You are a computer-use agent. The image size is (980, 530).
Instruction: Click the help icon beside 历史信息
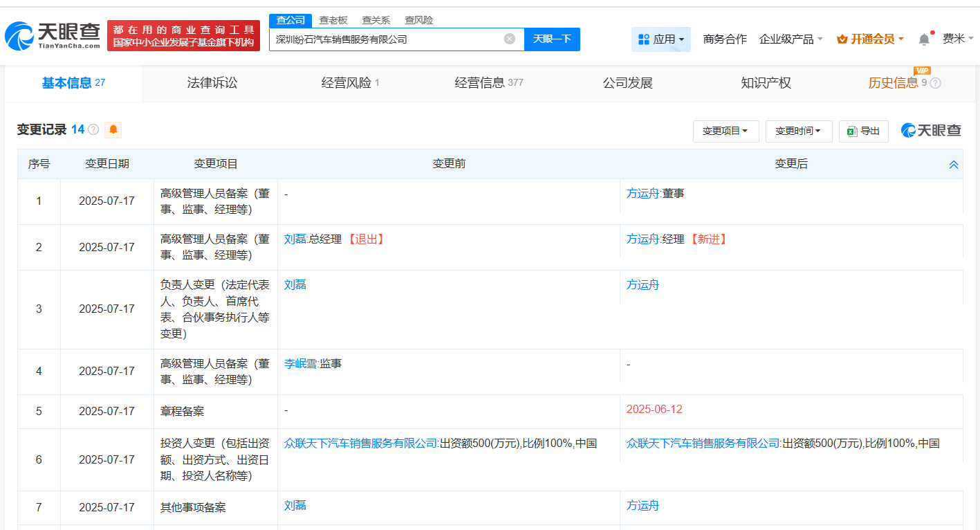pyautogui.click(x=935, y=83)
